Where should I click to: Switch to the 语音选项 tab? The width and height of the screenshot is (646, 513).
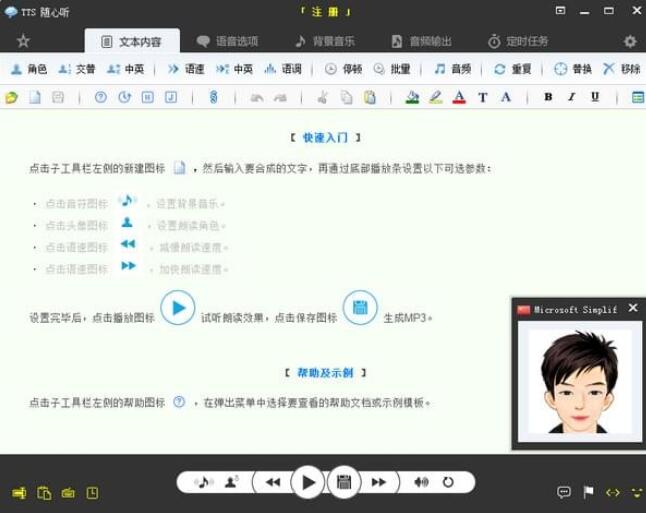[227, 41]
